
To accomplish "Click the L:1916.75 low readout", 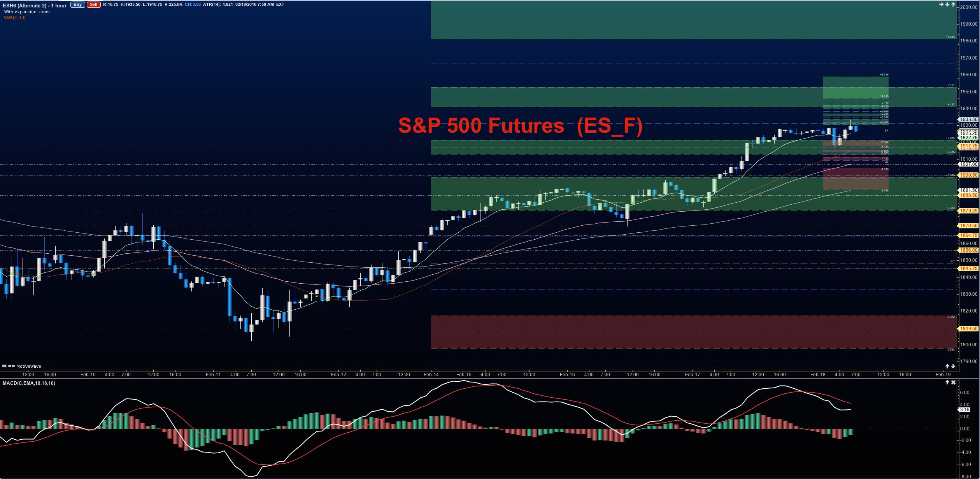I will (153, 5).
